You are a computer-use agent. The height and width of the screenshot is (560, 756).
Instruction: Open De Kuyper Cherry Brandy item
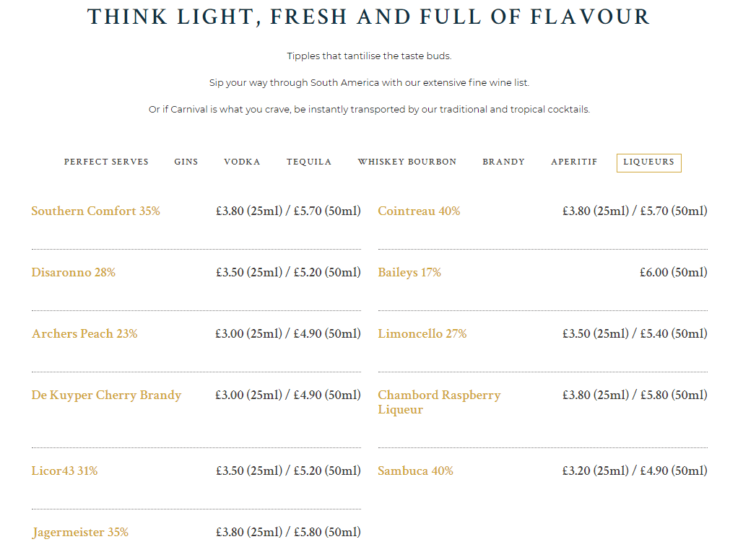107,395
